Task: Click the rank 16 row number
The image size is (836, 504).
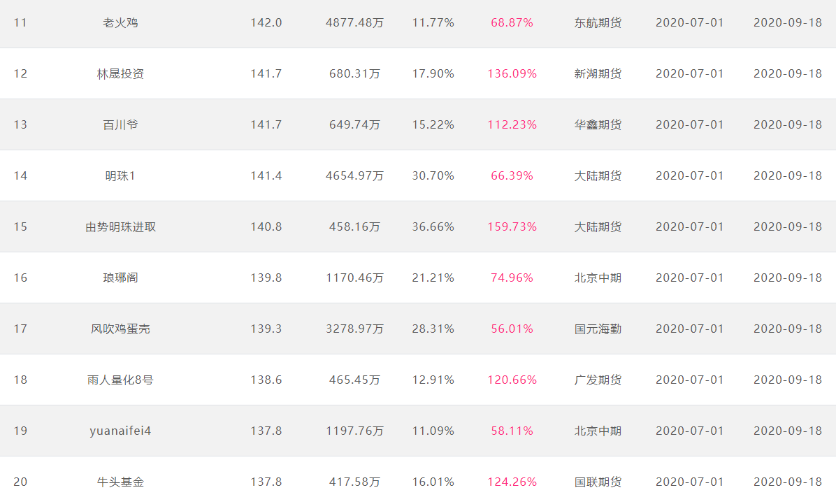Action: (x=20, y=278)
